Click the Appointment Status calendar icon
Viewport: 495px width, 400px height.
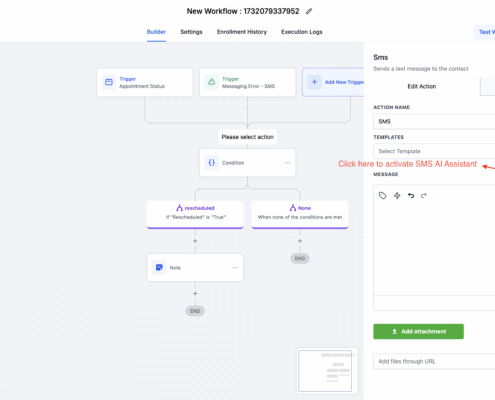[109, 82]
